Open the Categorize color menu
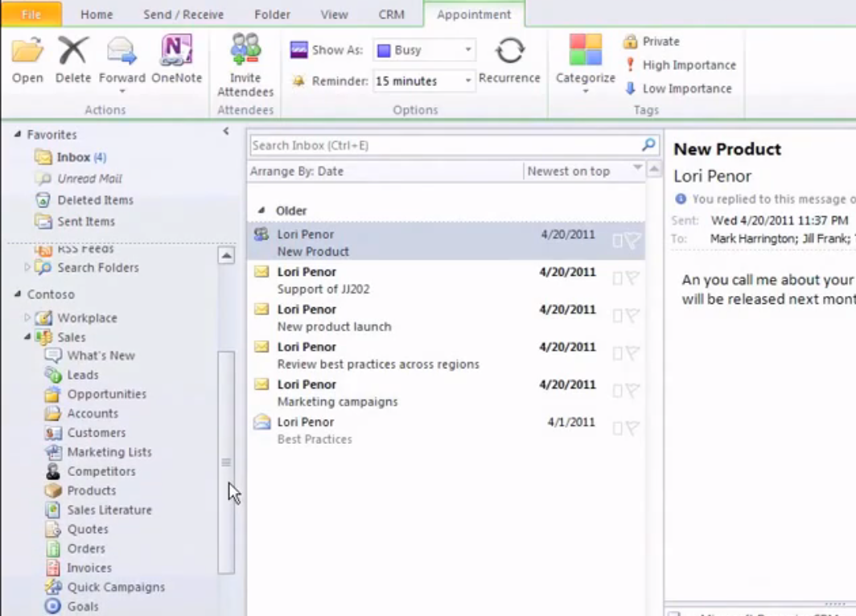Viewport: 856px width, 616px height. click(585, 63)
